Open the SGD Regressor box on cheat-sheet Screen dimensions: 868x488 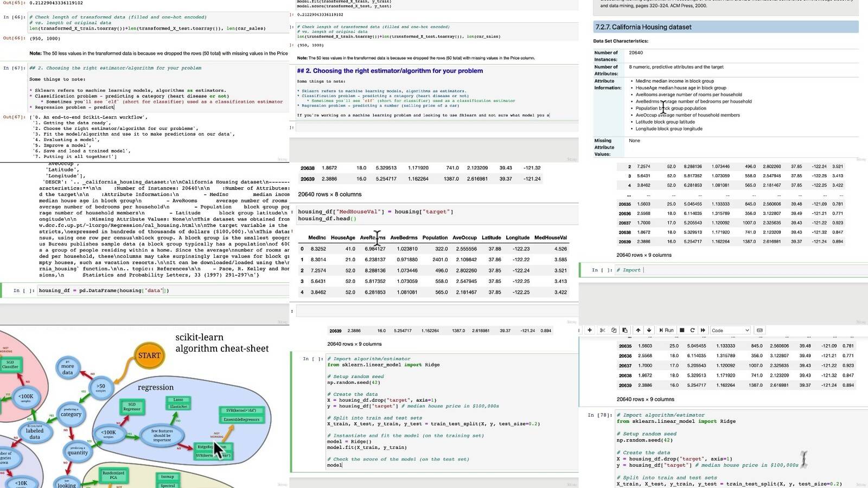point(132,407)
